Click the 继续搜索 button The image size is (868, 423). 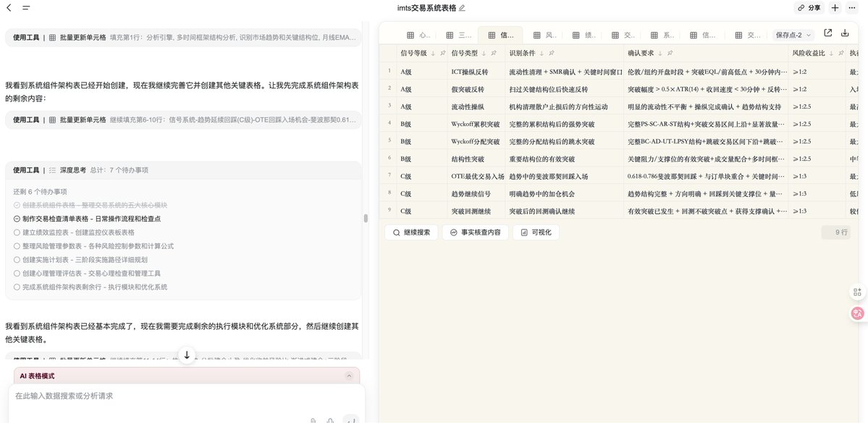(x=411, y=233)
